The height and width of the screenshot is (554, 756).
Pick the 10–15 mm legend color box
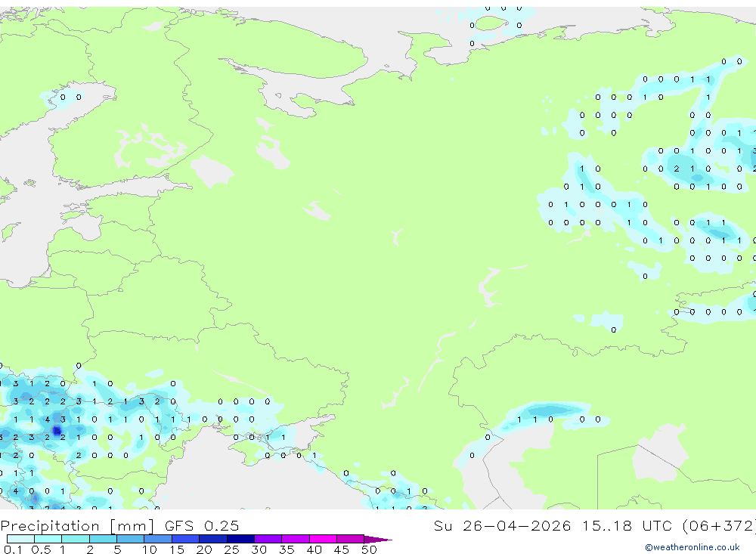[x=158, y=539]
